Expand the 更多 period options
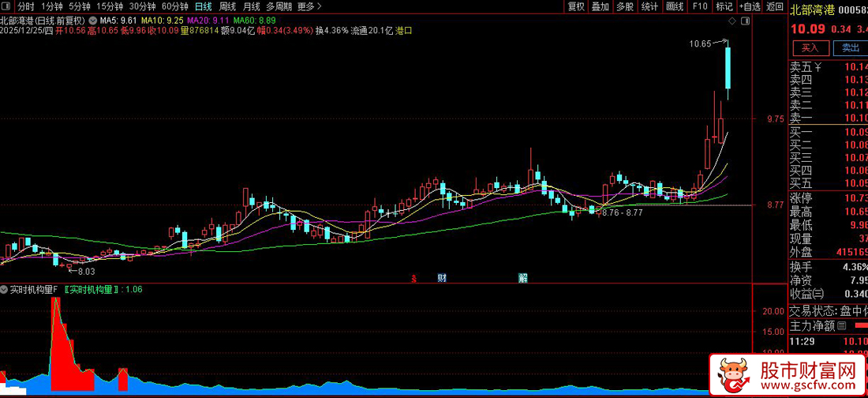The width and height of the screenshot is (868, 398). 309,6
